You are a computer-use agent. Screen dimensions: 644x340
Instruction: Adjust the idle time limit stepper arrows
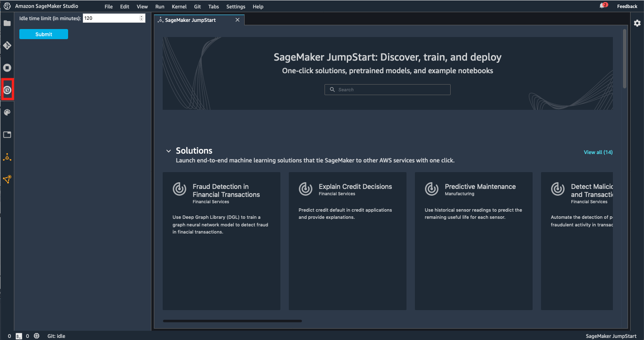point(141,18)
